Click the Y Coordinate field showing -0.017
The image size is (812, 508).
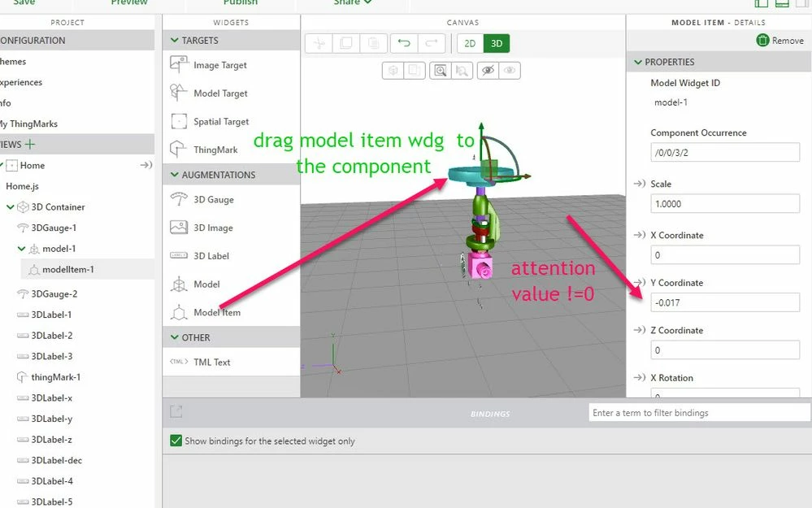click(x=725, y=302)
